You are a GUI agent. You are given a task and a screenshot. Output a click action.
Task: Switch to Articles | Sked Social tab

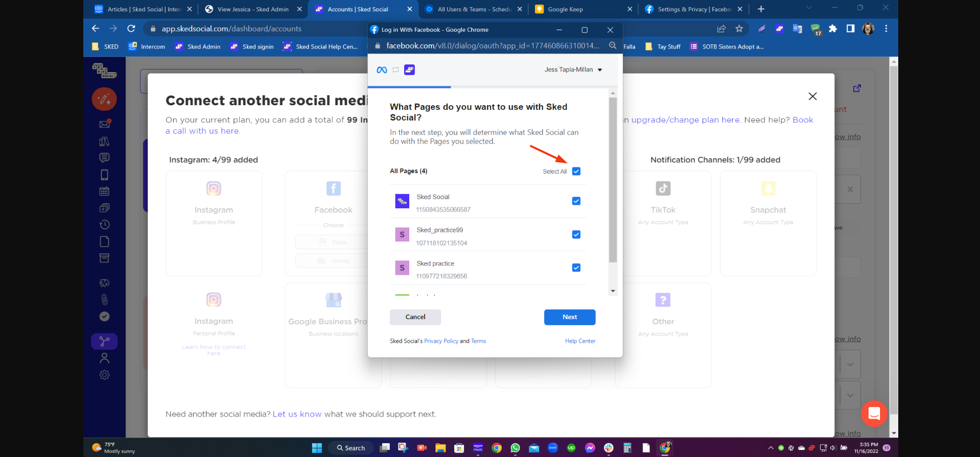point(143,9)
